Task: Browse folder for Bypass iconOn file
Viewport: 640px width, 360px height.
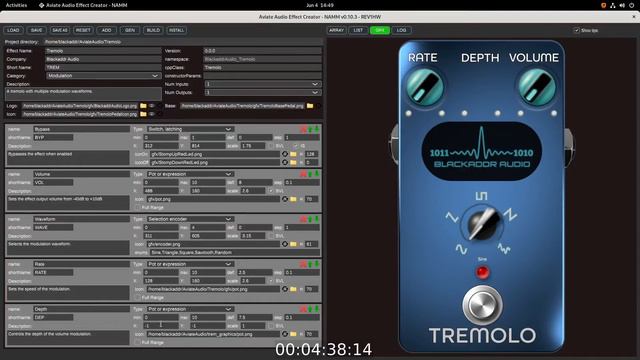Action: [293, 154]
